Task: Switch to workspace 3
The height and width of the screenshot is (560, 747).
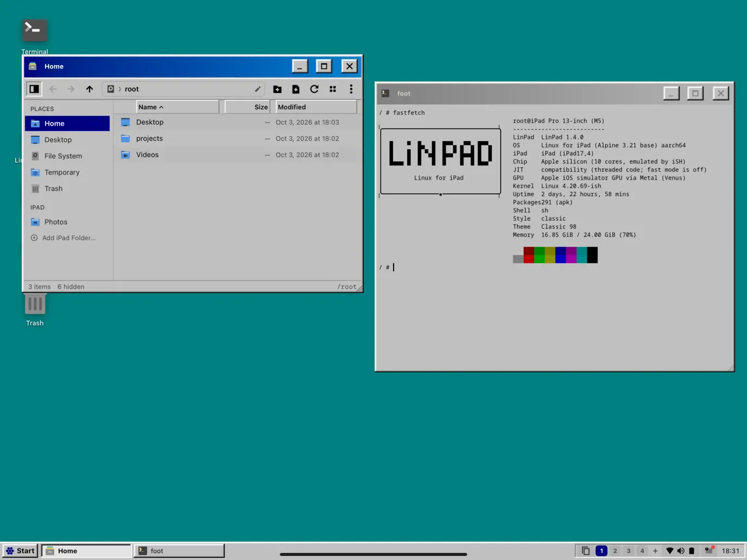Action: pos(629,551)
